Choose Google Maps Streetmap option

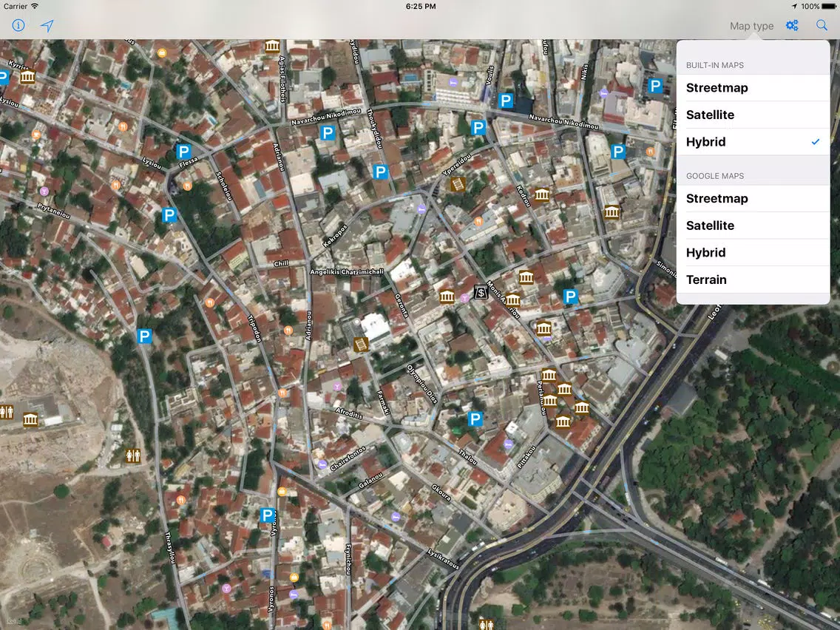tap(753, 199)
